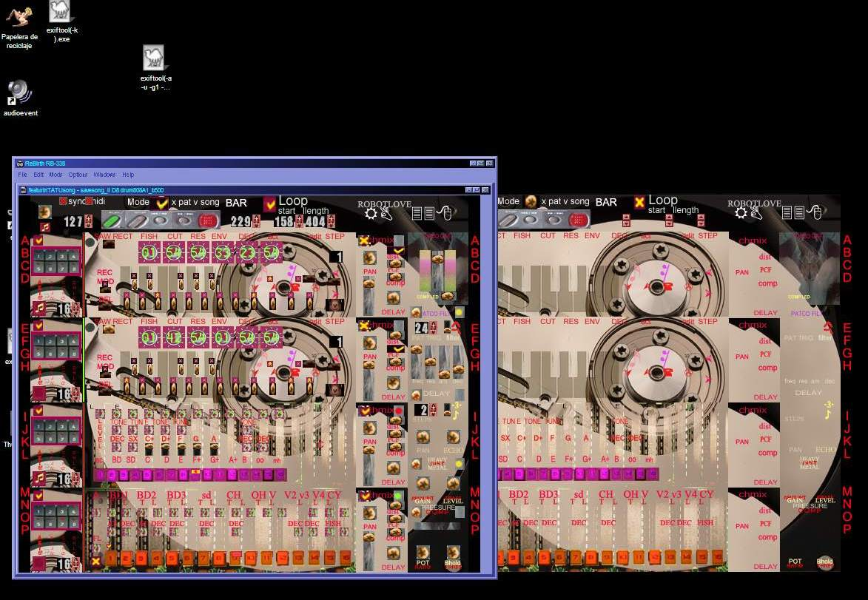Click the gold knob above the tempo display
The height and width of the screenshot is (600, 868).
(45, 212)
